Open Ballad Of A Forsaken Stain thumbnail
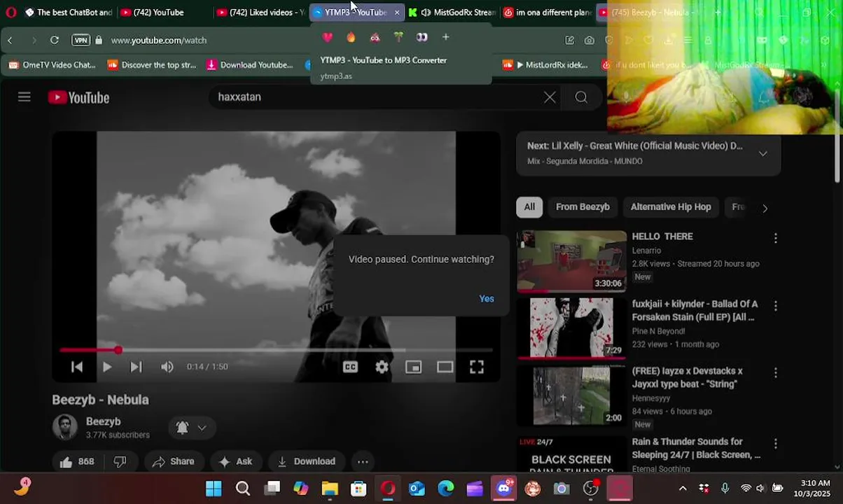 tap(571, 328)
